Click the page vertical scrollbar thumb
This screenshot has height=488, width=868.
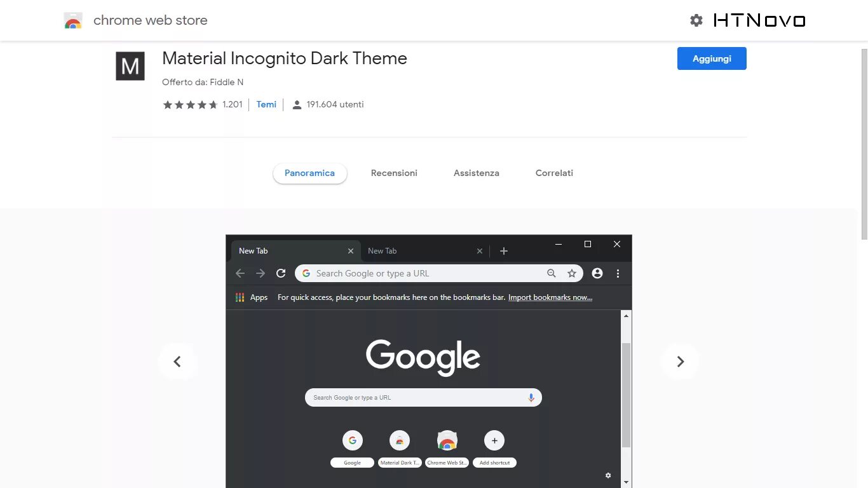[864, 143]
